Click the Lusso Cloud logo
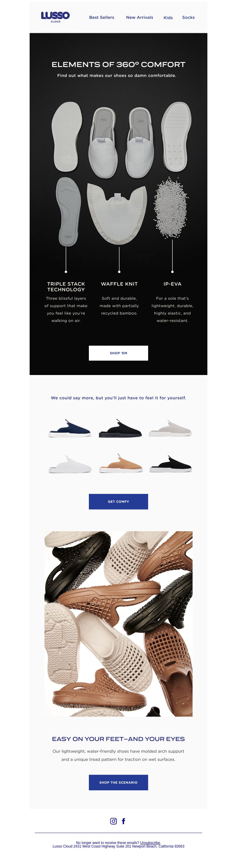This screenshot has height=868, width=237. [x=55, y=17]
